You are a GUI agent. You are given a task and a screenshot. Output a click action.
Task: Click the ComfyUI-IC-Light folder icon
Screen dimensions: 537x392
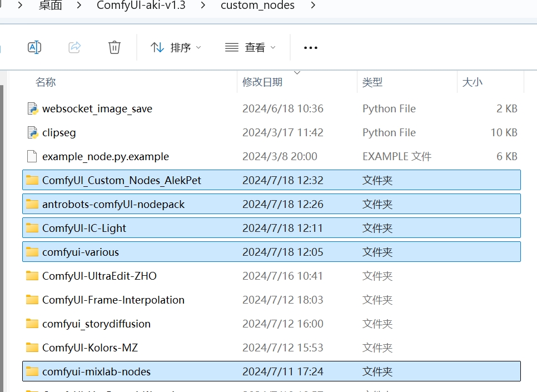pos(32,228)
